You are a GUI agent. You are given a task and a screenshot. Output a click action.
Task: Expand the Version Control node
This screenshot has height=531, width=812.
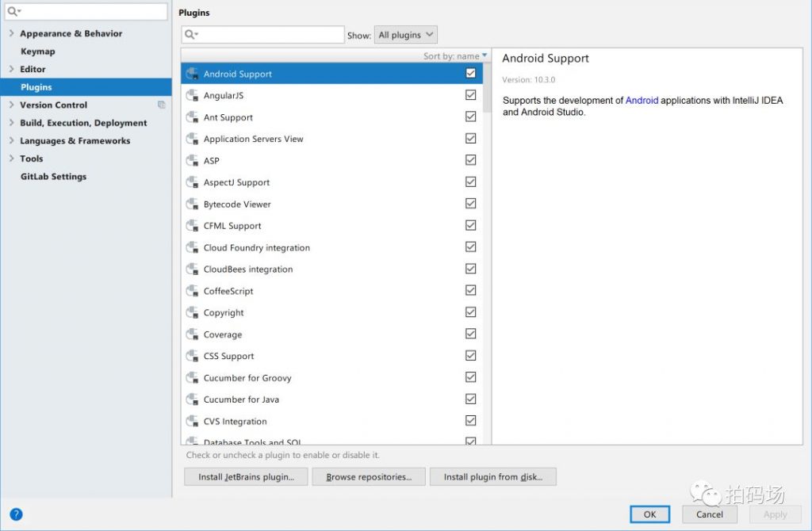coord(11,105)
